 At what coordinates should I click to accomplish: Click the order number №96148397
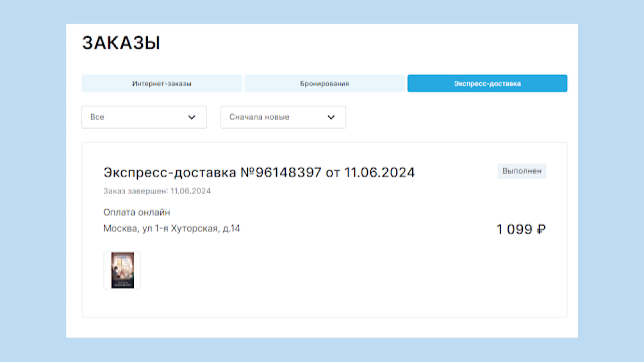[x=281, y=172]
